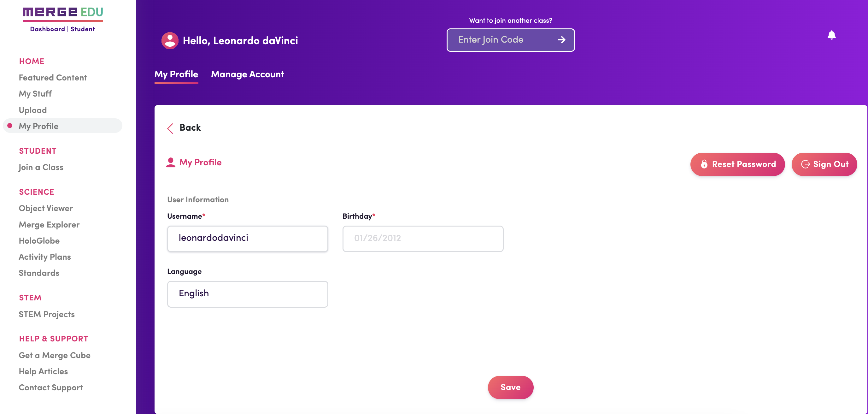Open the Language dropdown showing English

pos(248,294)
